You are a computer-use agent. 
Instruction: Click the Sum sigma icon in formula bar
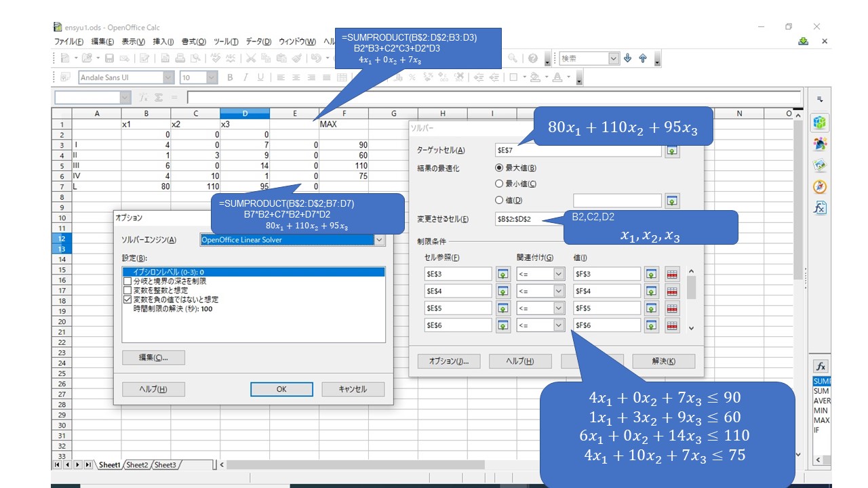coord(158,98)
